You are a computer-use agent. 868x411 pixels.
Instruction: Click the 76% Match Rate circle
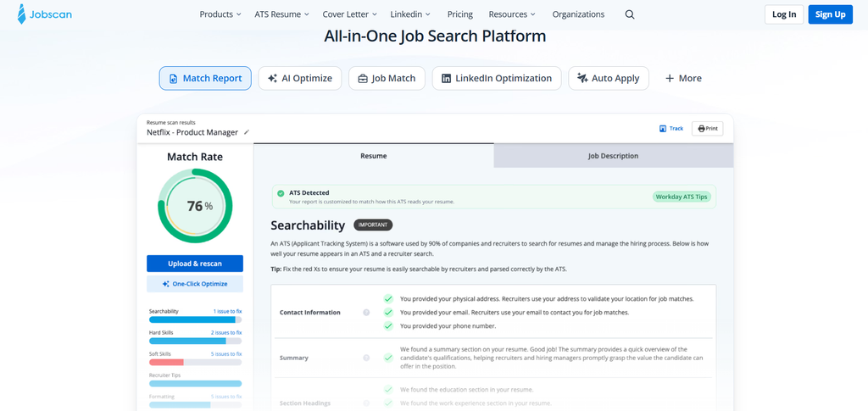pos(195,206)
